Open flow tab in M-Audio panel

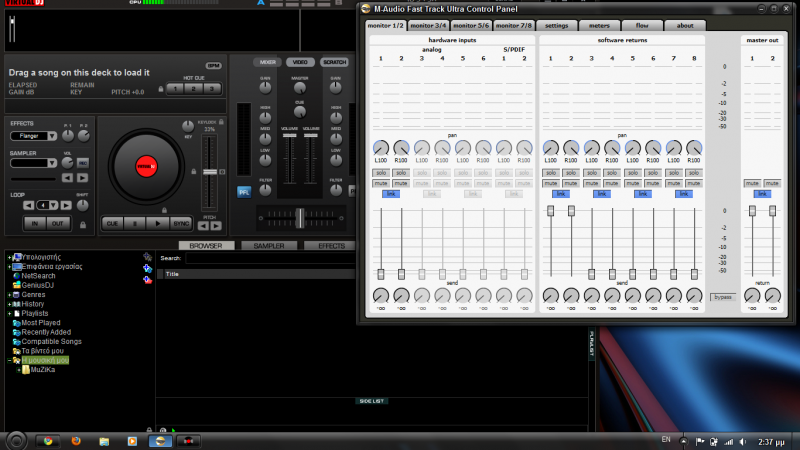pyautogui.click(x=642, y=26)
